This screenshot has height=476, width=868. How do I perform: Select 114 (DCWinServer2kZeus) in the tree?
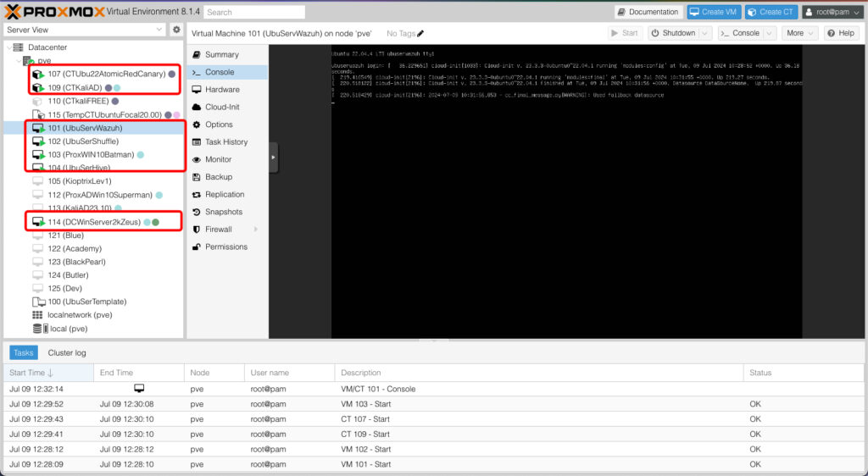pos(94,222)
